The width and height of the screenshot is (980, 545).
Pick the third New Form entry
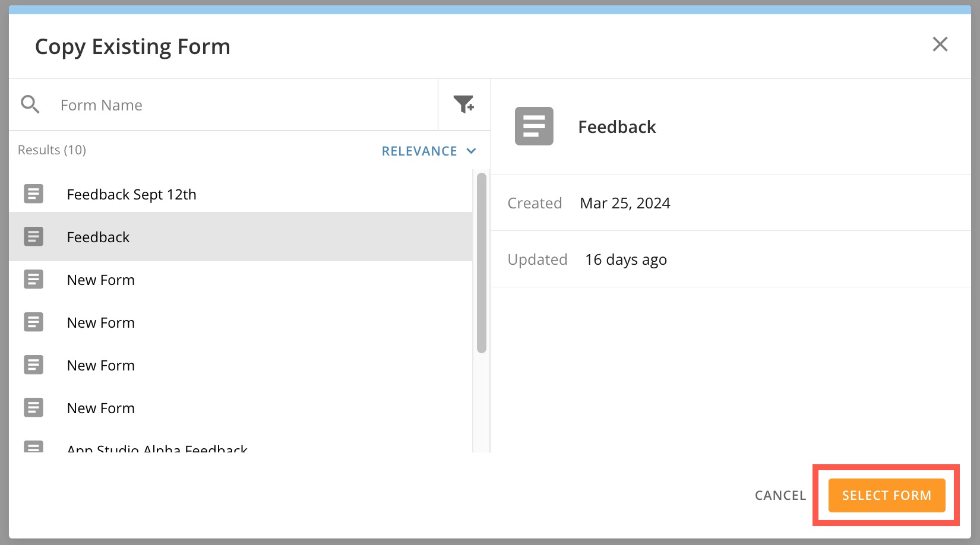(x=101, y=366)
